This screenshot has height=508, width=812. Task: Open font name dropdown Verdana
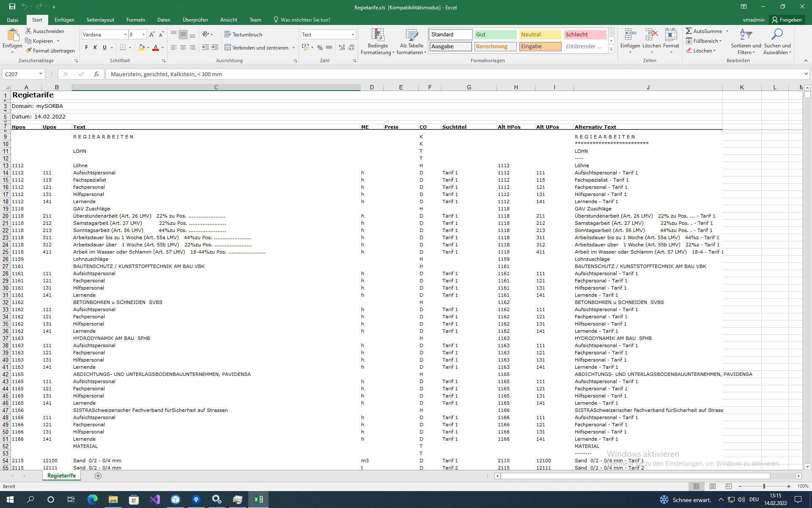pos(125,35)
